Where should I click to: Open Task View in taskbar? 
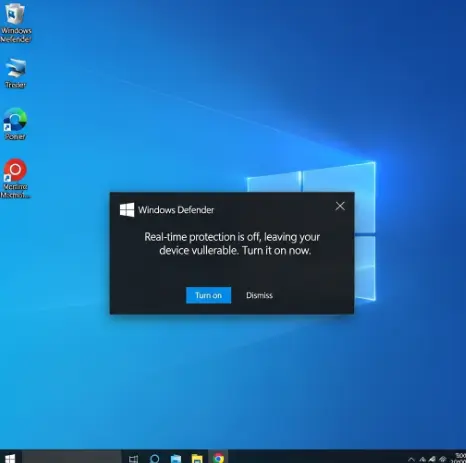pyautogui.click(x=134, y=459)
